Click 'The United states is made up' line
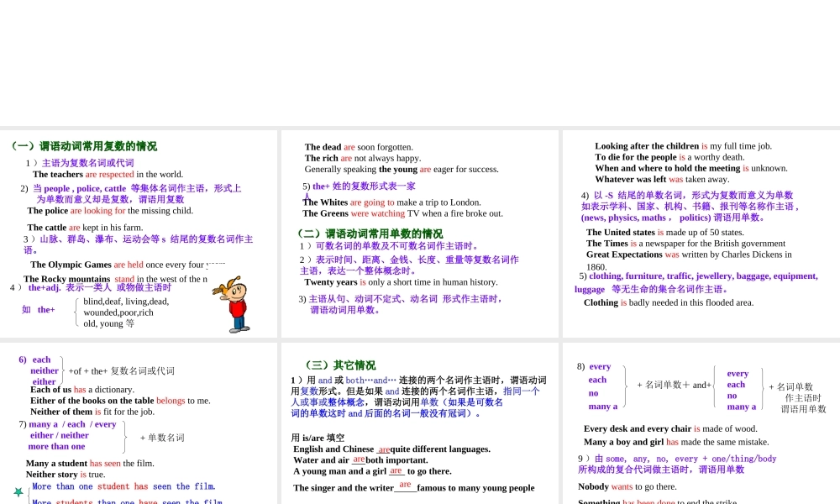840x504 pixels. point(664,233)
